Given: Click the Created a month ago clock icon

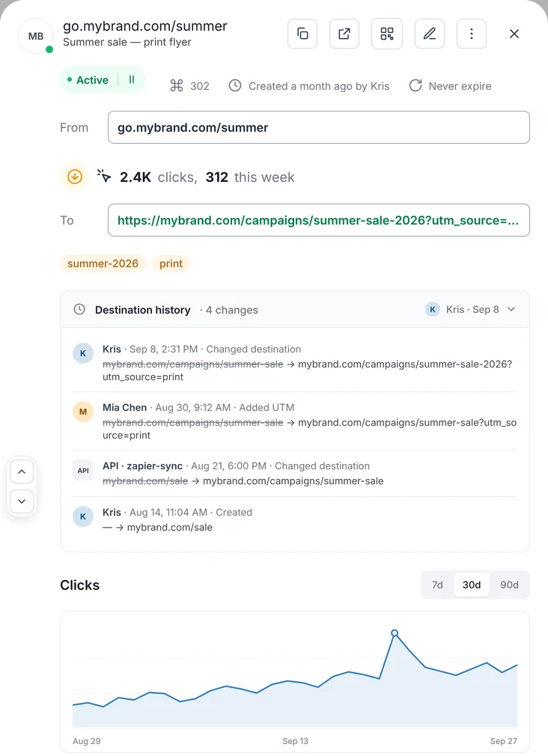Looking at the screenshot, I should pyautogui.click(x=235, y=86).
